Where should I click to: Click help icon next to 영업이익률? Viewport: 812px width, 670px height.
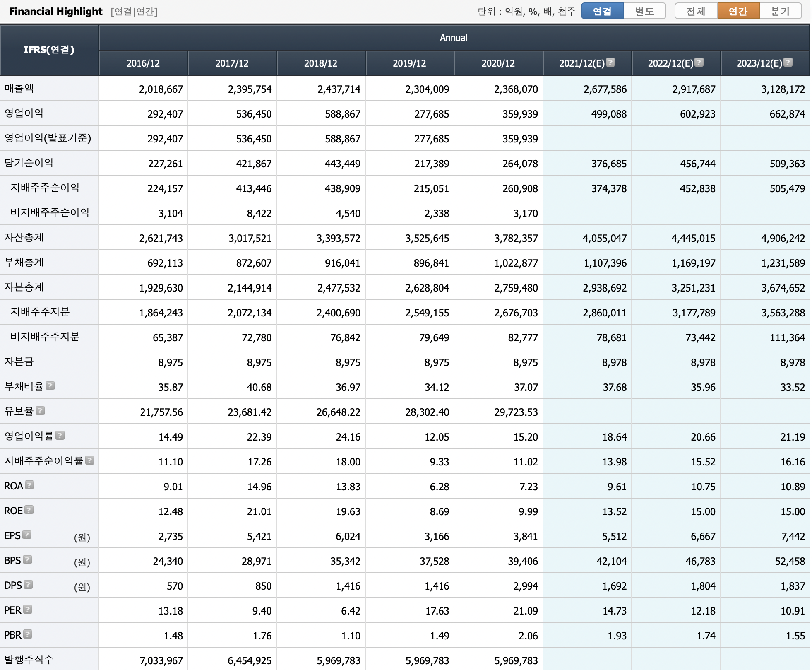tap(60, 435)
